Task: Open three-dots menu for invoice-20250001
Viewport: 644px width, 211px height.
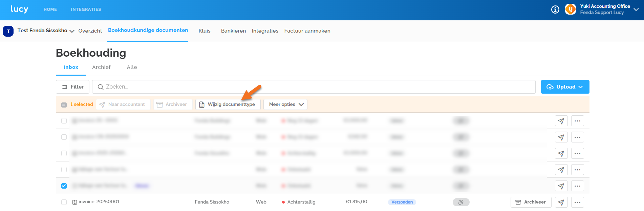Action: click(x=578, y=202)
